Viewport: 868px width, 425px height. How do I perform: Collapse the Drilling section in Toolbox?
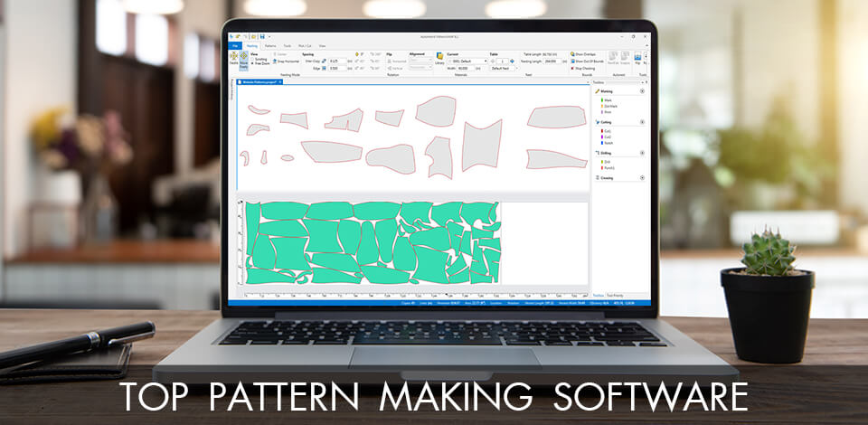(642, 153)
